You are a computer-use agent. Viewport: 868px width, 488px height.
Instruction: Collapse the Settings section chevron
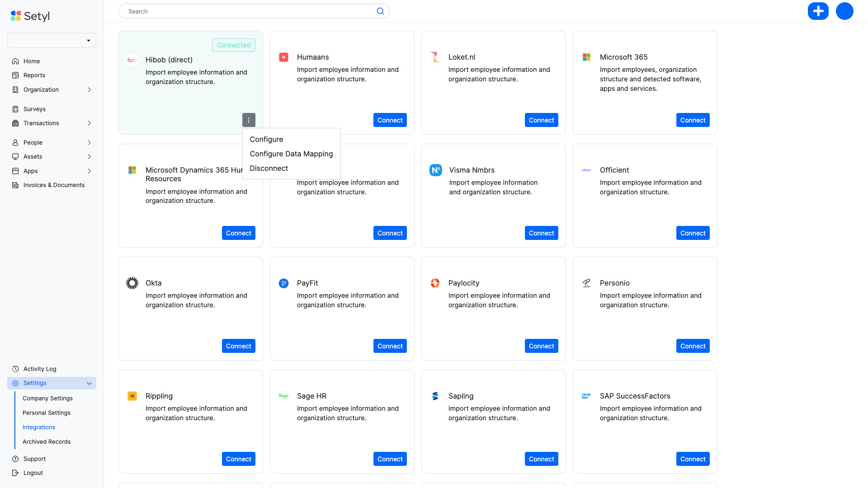(89, 383)
